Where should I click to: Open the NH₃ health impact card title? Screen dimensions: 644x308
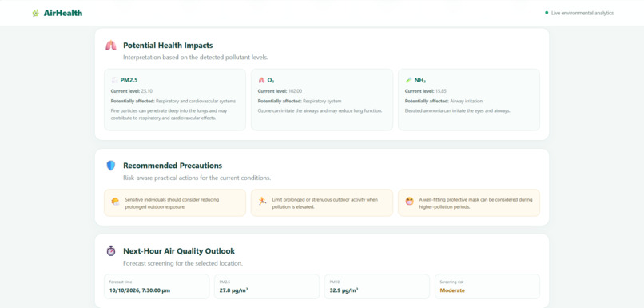pyautogui.click(x=420, y=80)
